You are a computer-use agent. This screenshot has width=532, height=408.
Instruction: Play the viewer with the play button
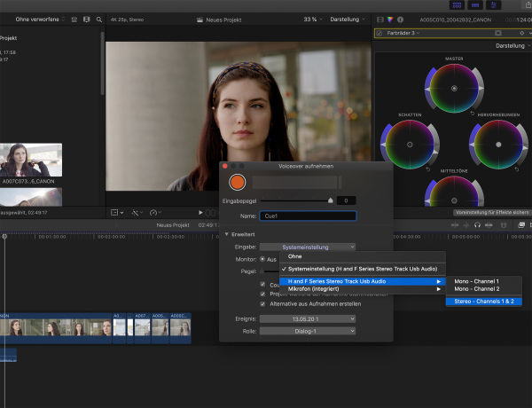point(200,213)
